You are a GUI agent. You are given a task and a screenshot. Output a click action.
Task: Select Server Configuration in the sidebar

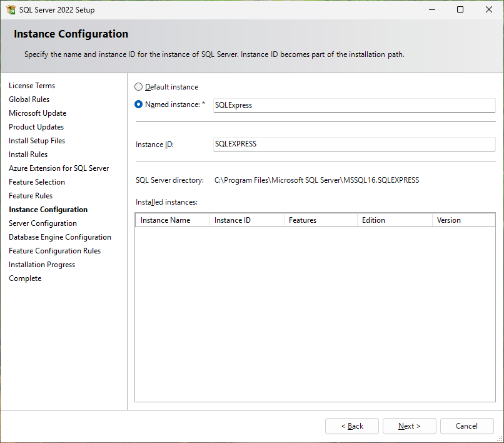[43, 223]
